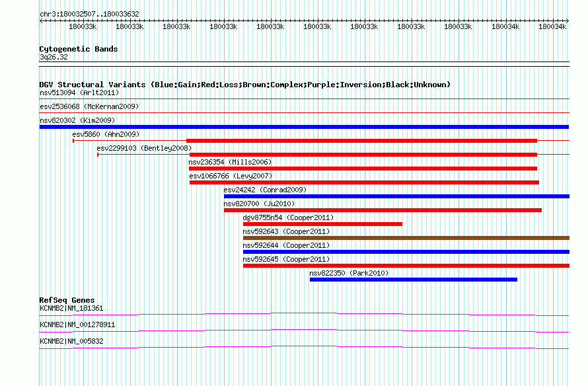Click the red bar below esv1066766 (Levy2007)
Image resolution: width=588 pixels, height=386 pixels.
tap(364, 182)
